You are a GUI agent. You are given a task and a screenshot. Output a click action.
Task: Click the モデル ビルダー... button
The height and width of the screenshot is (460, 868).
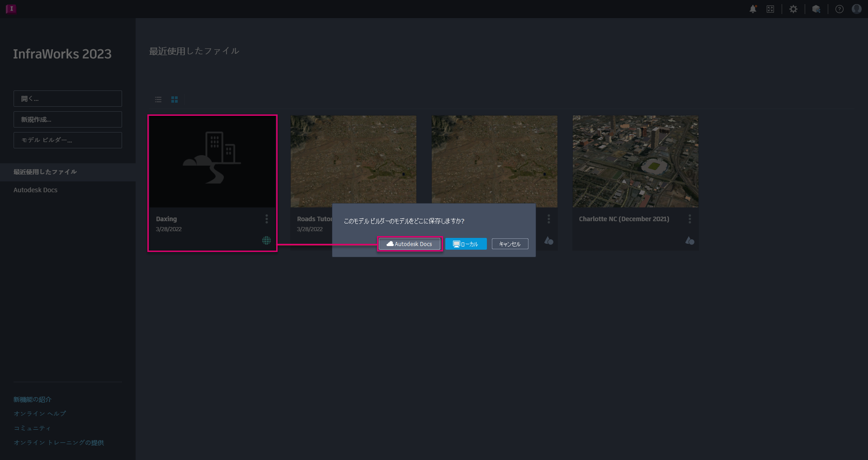(x=68, y=140)
